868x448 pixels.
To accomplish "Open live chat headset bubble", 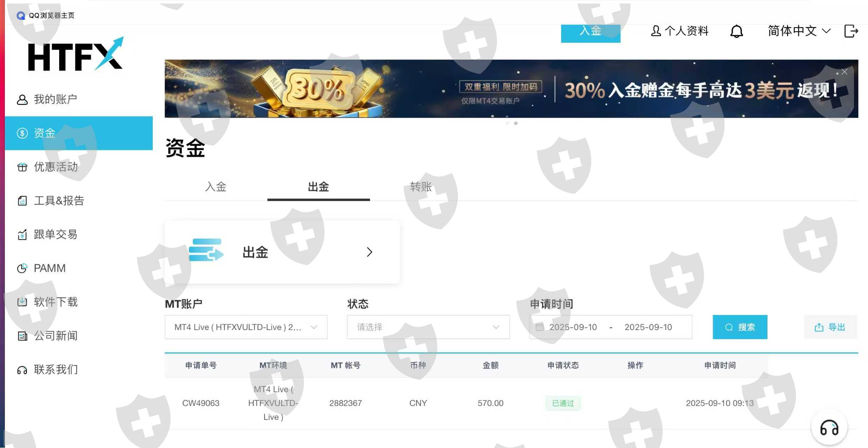I will click(829, 428).
